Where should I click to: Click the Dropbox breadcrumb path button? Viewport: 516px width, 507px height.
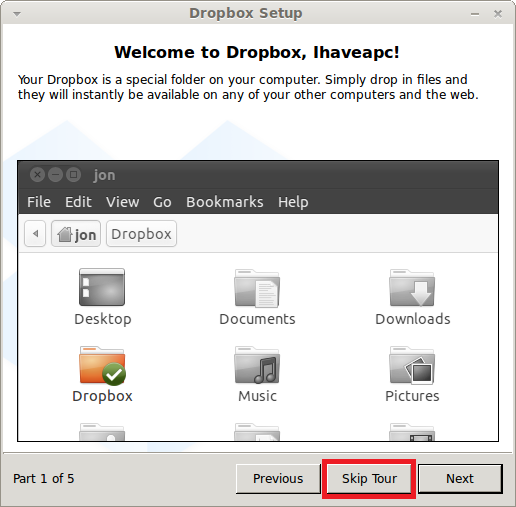(x=141, y=234)
